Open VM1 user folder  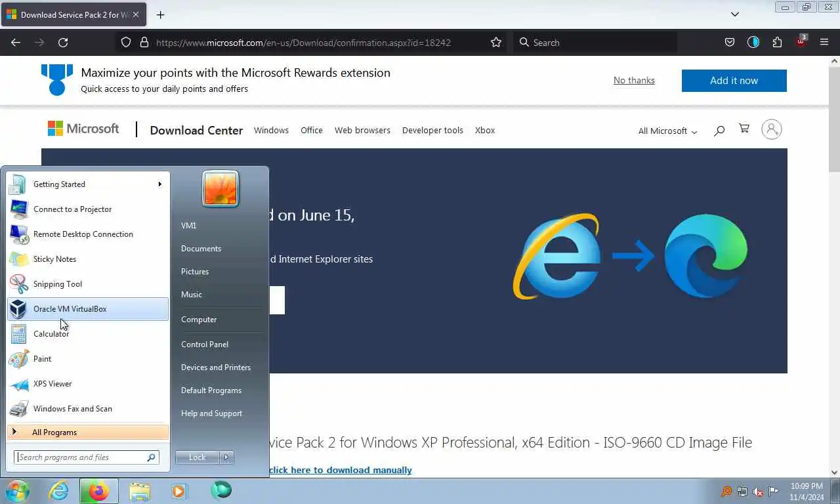pos(189,226)
